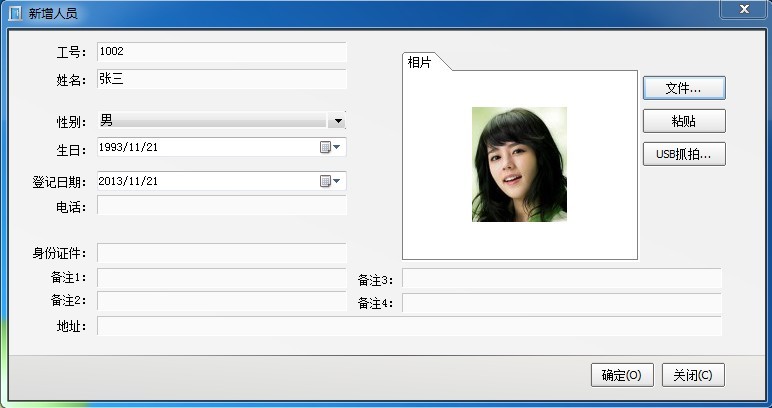Focus the 电话 input field

tap(222, 205)
